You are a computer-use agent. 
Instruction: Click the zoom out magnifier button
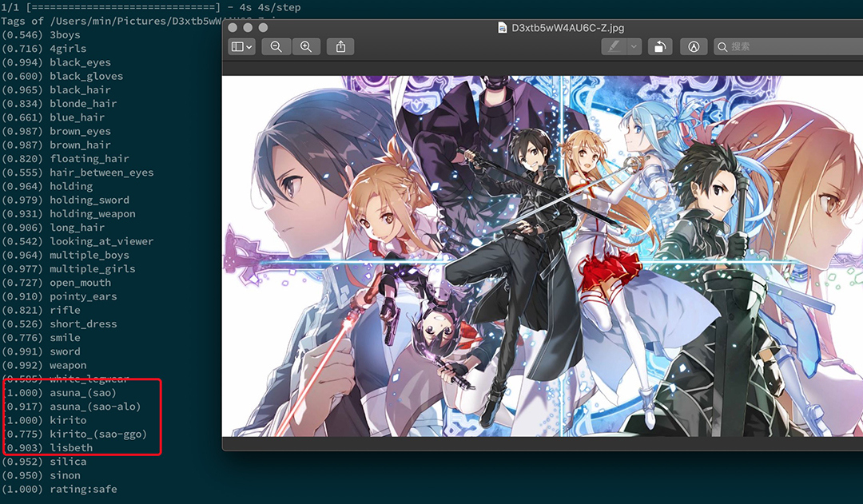[276, 47]
